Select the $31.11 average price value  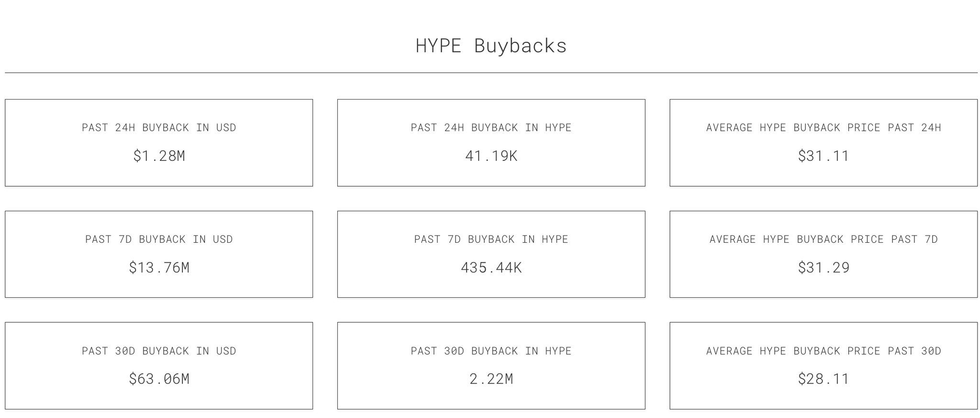[823, 156]
